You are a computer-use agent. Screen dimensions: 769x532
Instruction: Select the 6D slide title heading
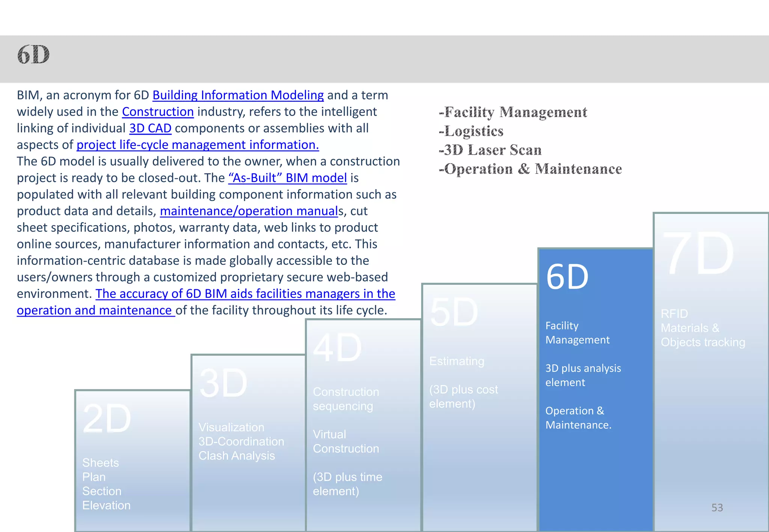click(x=33, y=55)
